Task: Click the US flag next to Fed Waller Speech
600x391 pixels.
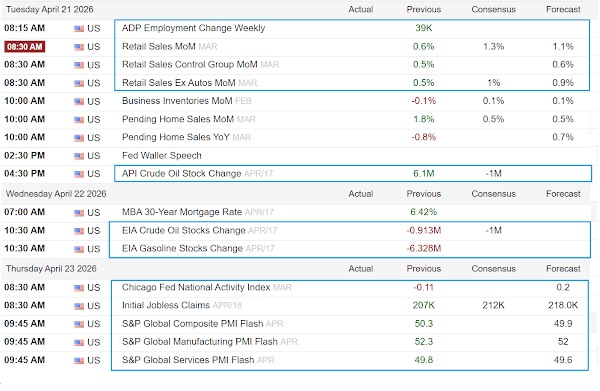Action: [x=79, y=156]
